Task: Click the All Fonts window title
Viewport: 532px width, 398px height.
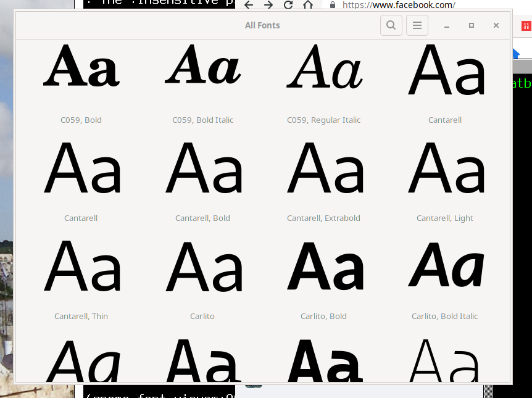Action: [262, 25]
